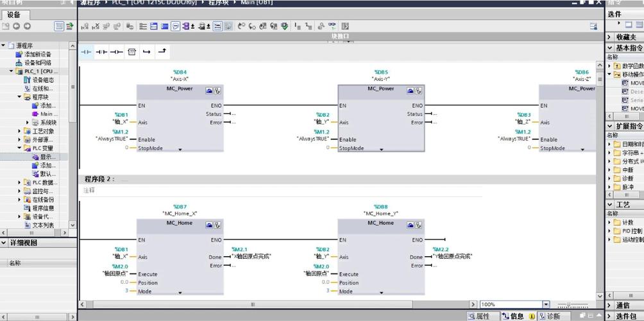Open 设备和网络 in project tree
The height and width of the screenshot is (321, 644).
37,63
